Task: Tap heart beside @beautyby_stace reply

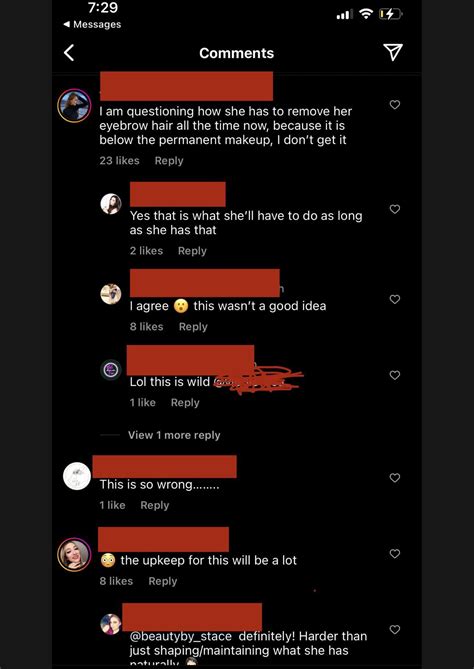Action: coord(395,629)
